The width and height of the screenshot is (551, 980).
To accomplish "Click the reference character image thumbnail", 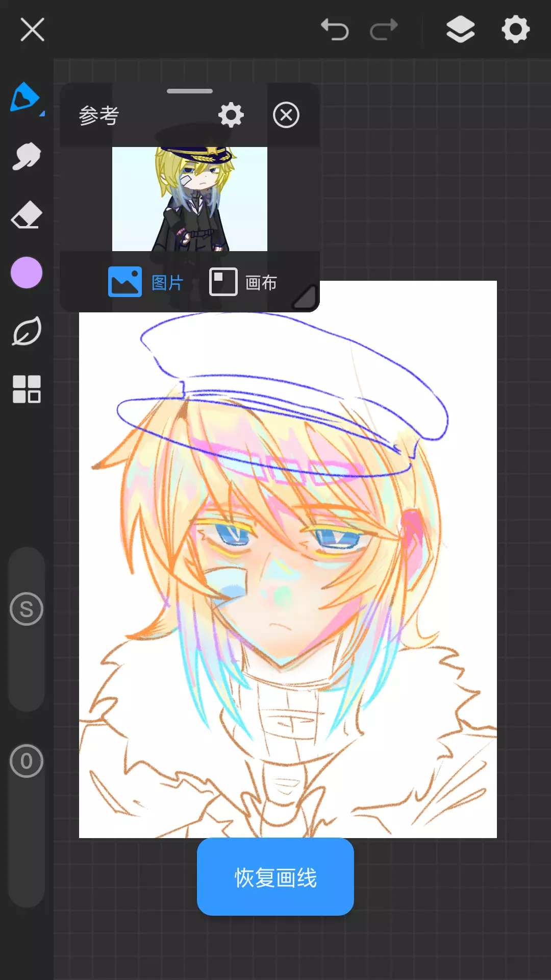I will (190, 199).
